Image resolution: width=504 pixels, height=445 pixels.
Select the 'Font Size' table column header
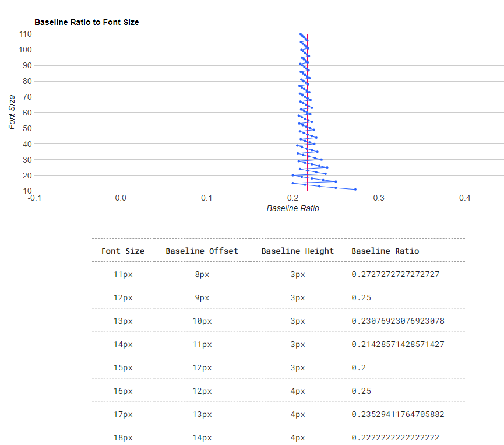click(x=123, y=251)
